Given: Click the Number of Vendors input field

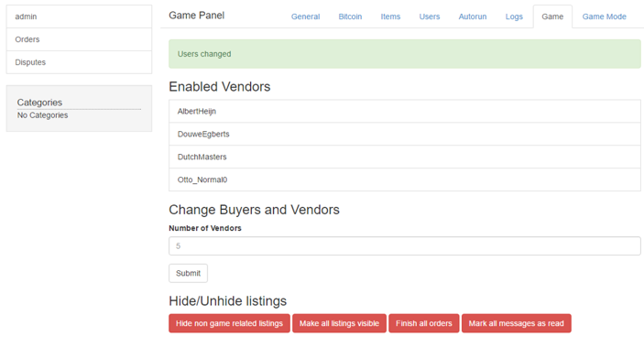Looking at the screenshot, I should click(x=405, y=245).
